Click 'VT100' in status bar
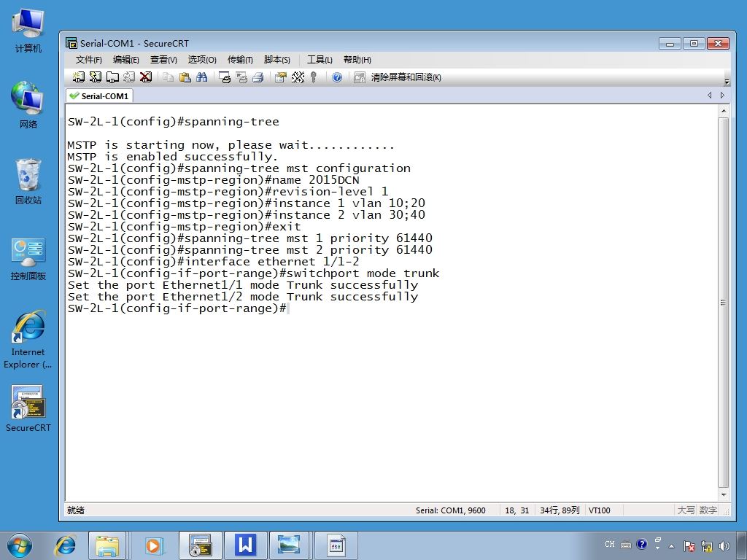The height and width of the screenshot is (560, 747). click(600, 510)
